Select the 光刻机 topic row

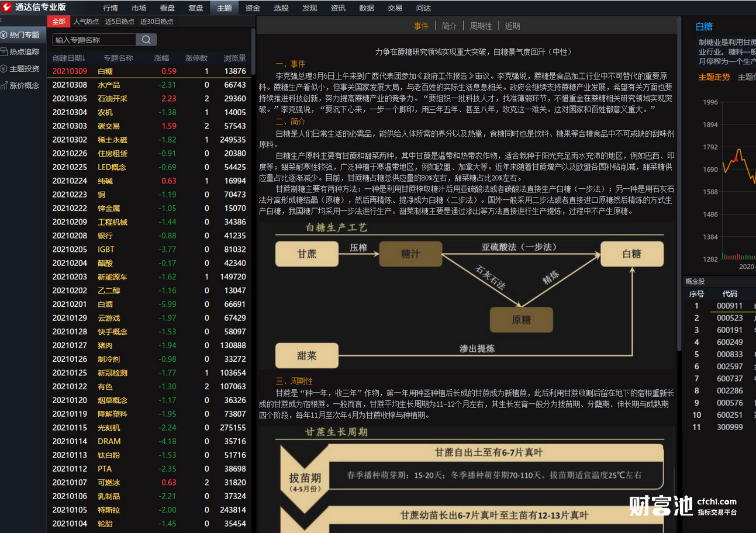point(149,428)
